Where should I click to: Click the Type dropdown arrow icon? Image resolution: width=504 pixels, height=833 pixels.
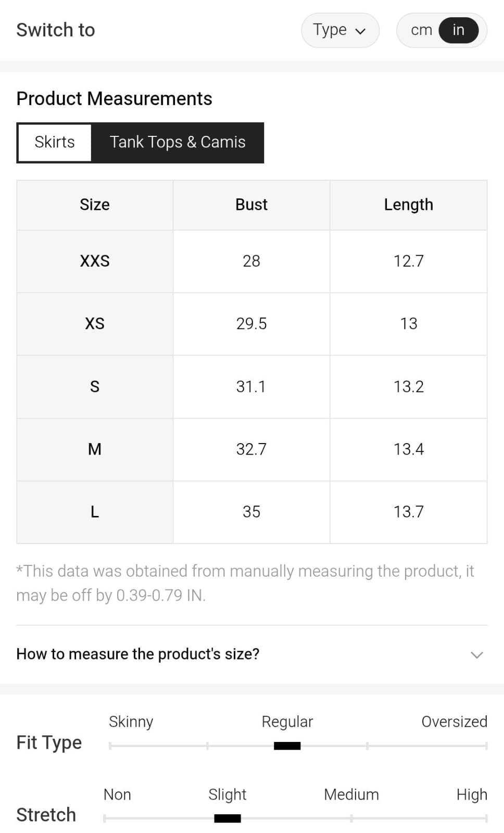(x=360, y=31)
